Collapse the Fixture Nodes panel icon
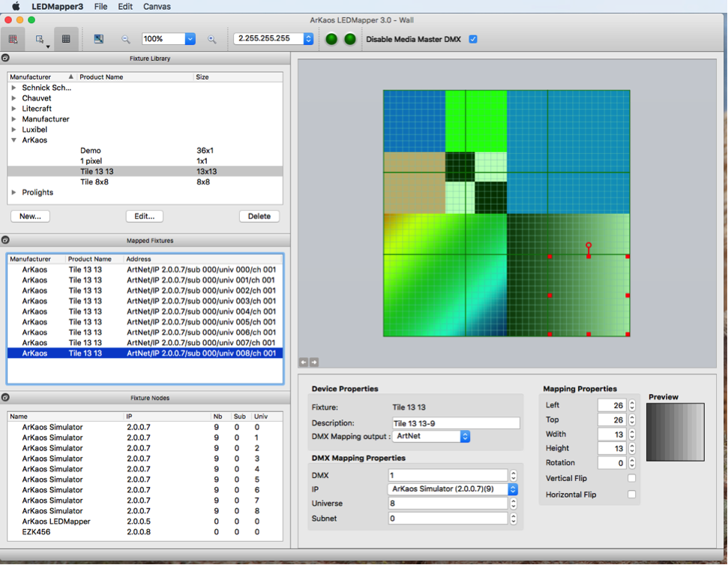This screenshot has width=728, height=565. (x=5, y=397)
